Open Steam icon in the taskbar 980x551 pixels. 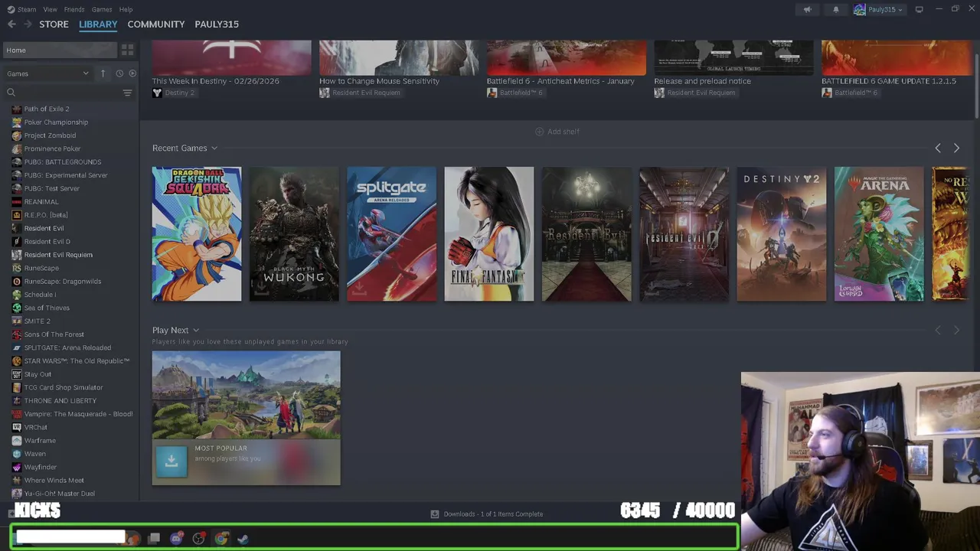point(243,539)
